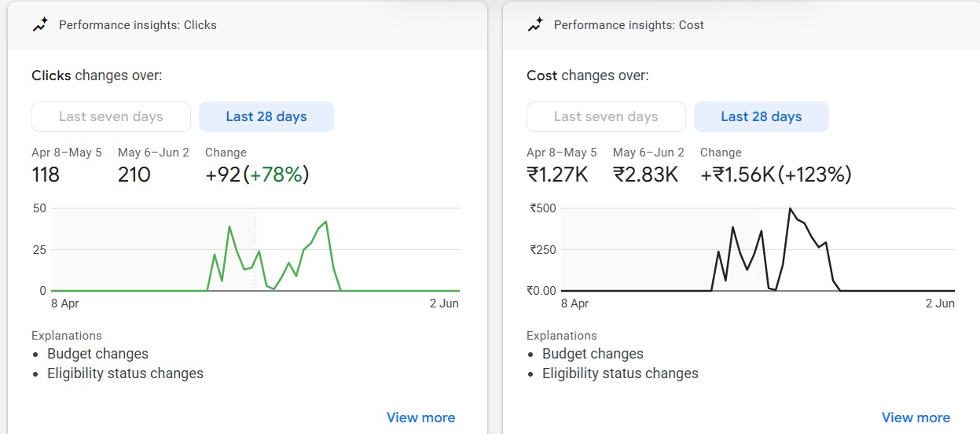The image size is (980, 434).
Task: Select Last seven days in Cost card
Action: coord(606,116)
